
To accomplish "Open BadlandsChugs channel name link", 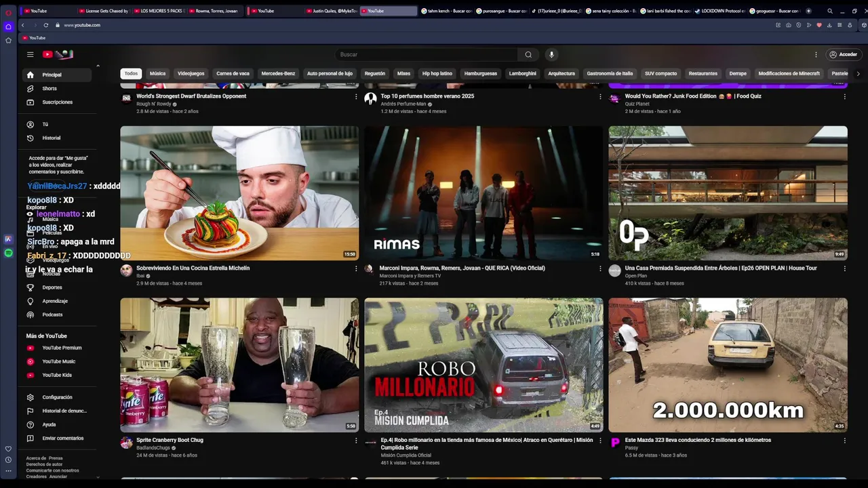I will pyautogui.click(x=153, y=448).
